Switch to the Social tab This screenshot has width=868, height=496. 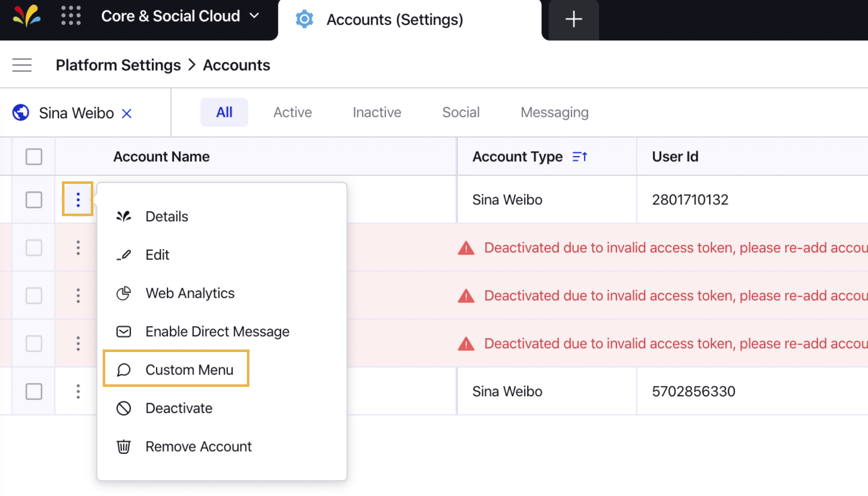point(460,112)
